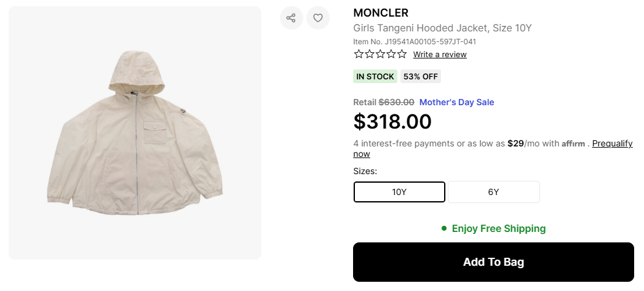Screen dimensions: 644x291
Task: Select size 6Y
Action: [x=493, y=192]
